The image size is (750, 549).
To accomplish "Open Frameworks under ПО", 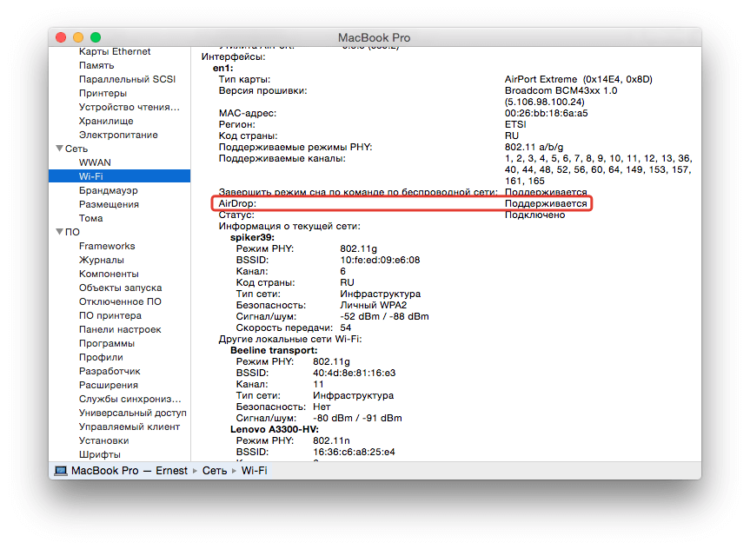I will (107, 246).
